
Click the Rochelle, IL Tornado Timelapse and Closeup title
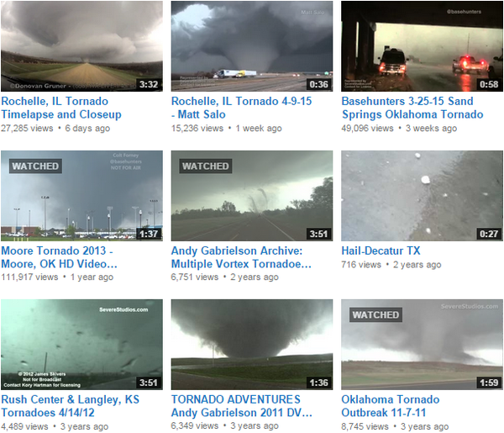pos(61,108)
